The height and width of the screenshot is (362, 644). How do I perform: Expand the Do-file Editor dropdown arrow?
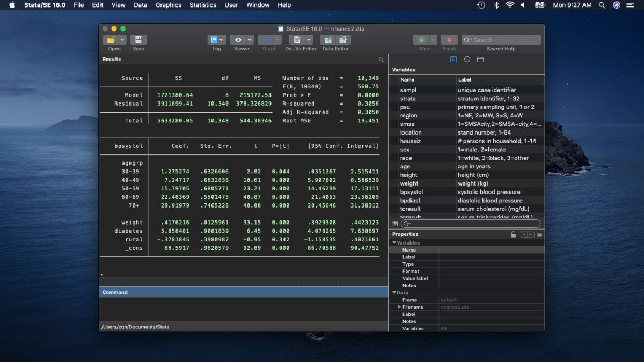coord(309,40)
